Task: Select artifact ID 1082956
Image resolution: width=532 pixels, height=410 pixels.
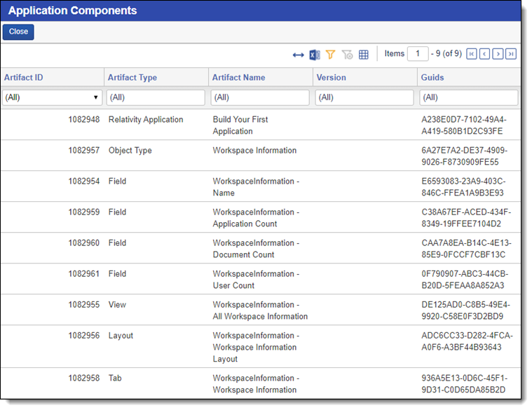Action: pos(84,336)
